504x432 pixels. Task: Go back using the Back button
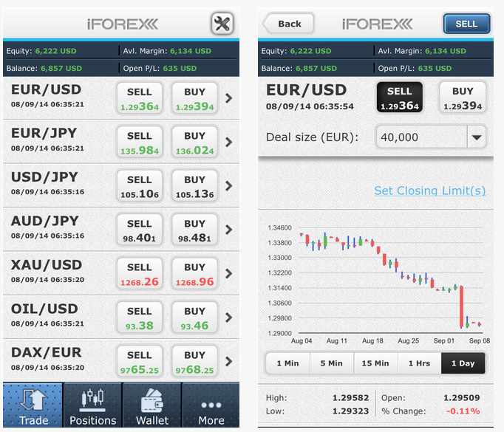coord(288,24)
